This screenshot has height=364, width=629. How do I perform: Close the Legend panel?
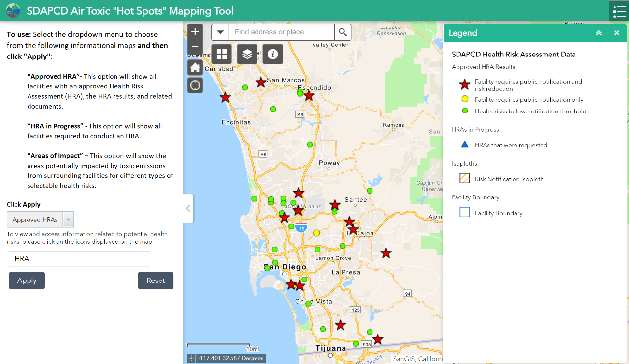click(617, 33)
